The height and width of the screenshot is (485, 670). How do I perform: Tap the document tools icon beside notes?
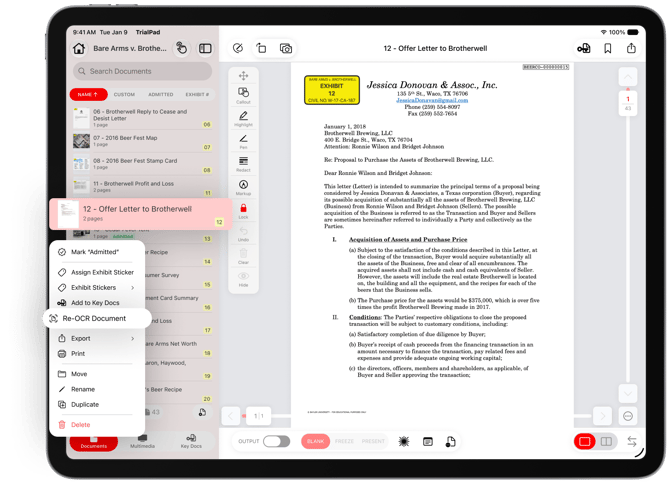(450, 441)
